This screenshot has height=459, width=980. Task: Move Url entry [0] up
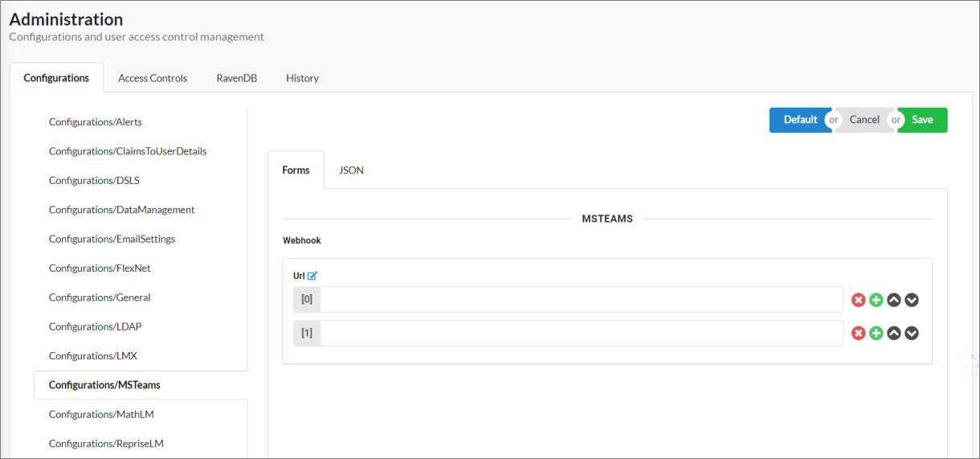(894, 300)
